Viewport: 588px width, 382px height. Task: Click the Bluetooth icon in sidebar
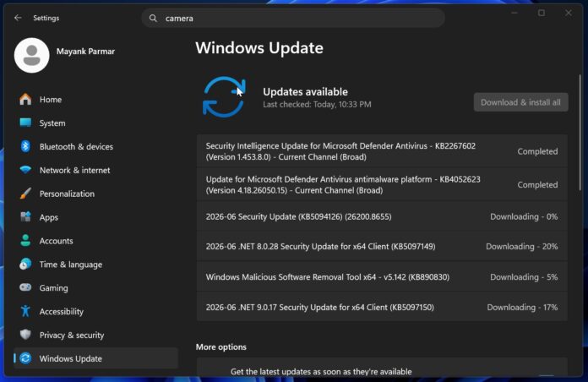(25, 146)
